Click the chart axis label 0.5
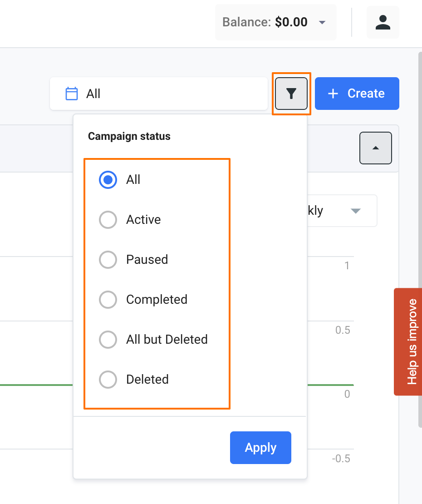 tap(343, 330)
